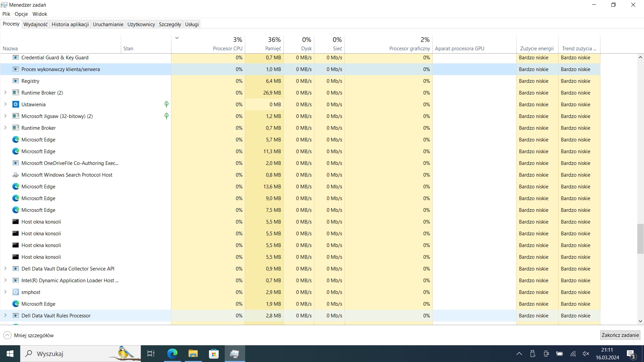
Task: Open the Opcje menu
Action: click(x=21, y=14)
